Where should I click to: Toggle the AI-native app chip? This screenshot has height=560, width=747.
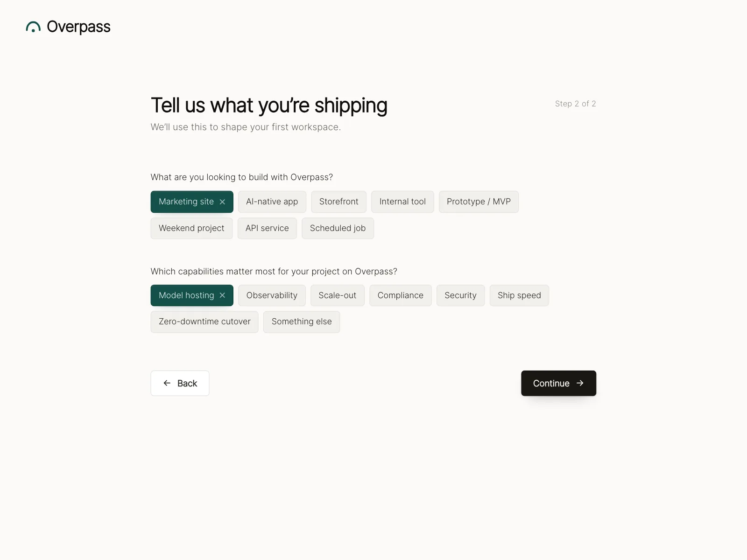pyautogui.click(x=272, y=202)
